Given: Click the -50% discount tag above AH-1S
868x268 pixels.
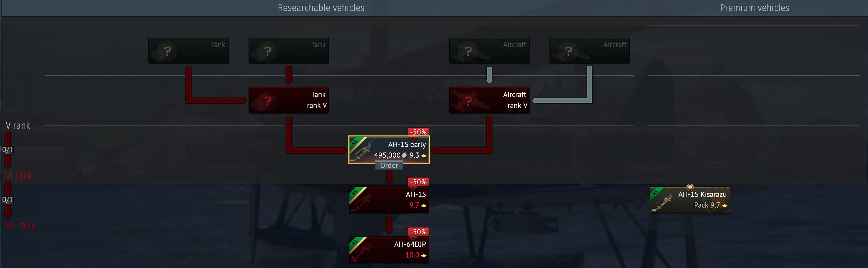Looking at the screenshot, I should click(x=418, y=182).
